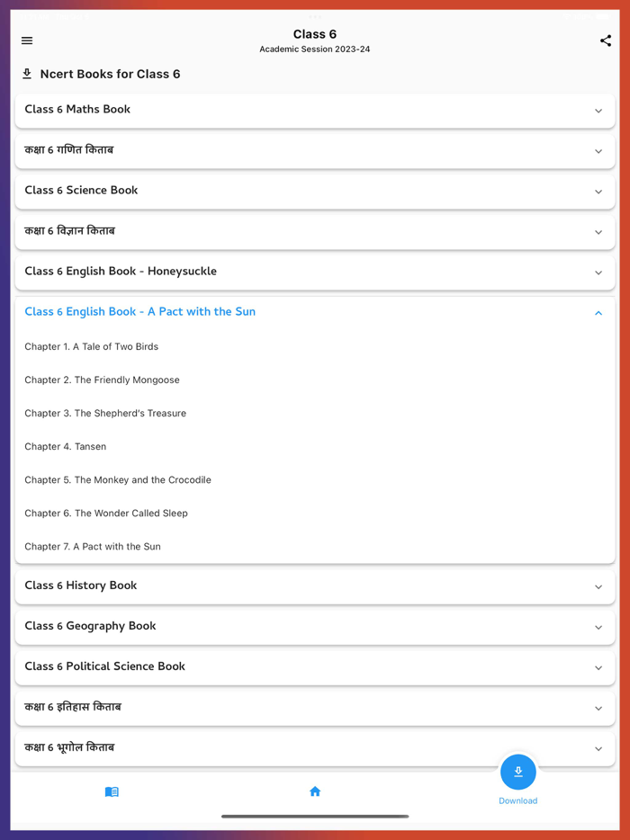Viewport: 630px width, 840px height.
Task: Expand the कक्षा 6 गणित किताब section
Action: coord(315,150)
